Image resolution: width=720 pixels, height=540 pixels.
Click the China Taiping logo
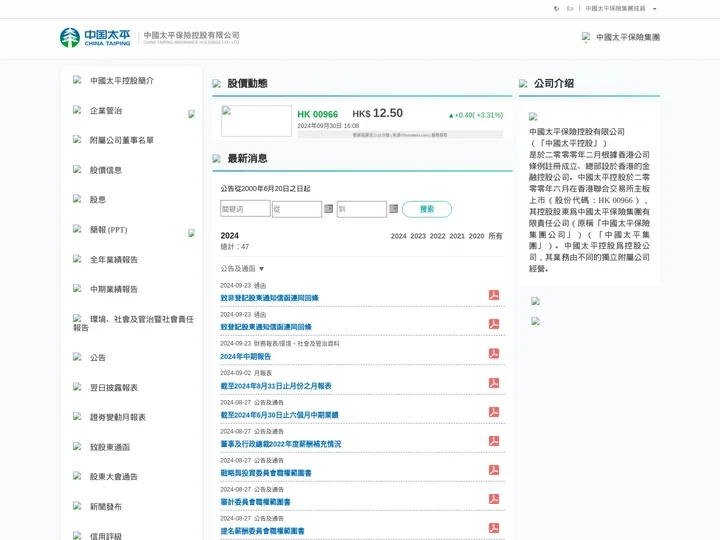coord(95,38)
